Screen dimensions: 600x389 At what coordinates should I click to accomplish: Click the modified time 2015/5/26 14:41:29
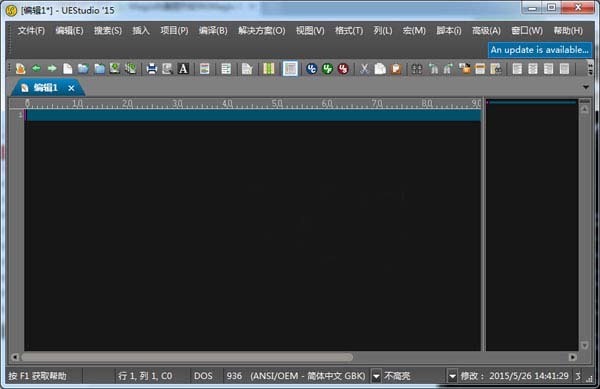pyautogui.click(x=528, y=376)
